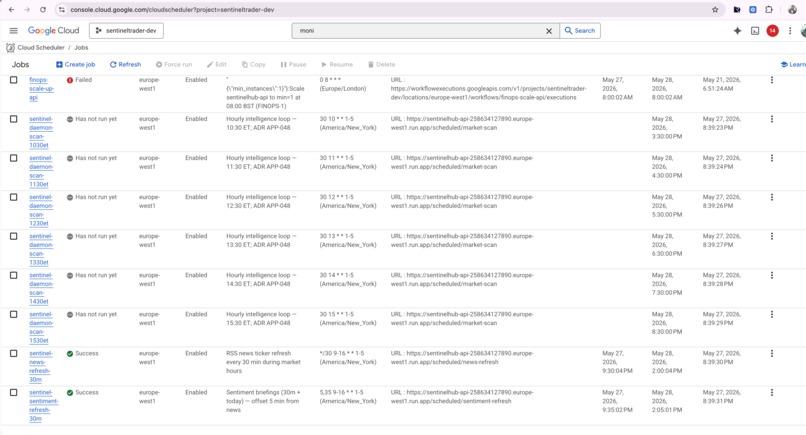Screen dimensions: 806x435
Task: Click description 'RSS news ticker refresh'
Action: [x=259, y=353]
